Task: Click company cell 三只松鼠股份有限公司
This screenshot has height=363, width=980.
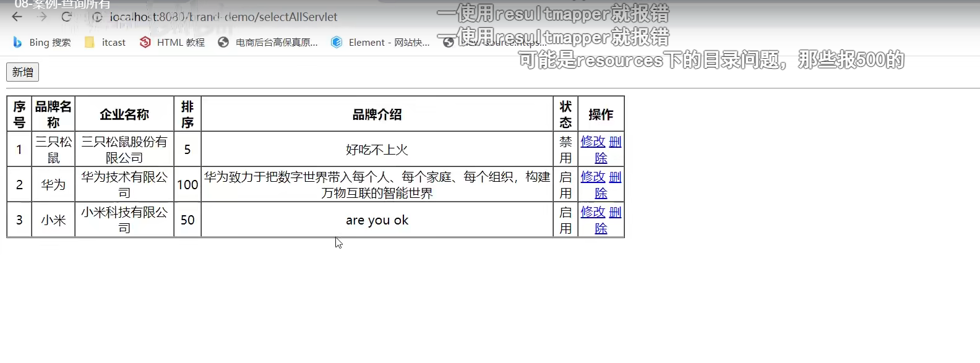Action: pos(124,150)
